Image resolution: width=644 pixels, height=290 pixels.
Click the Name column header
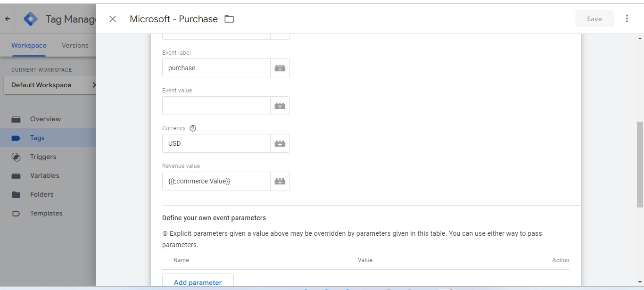(x=181, y=260)
